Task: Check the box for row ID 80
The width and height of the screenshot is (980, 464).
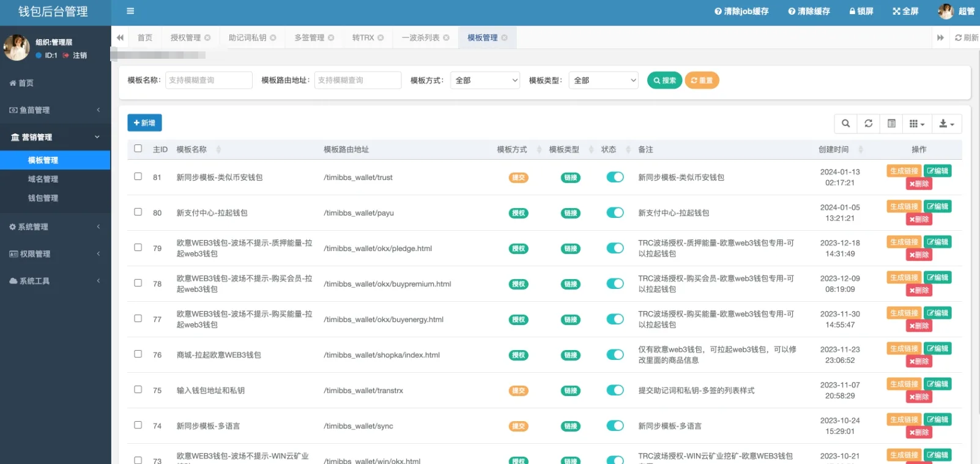Action: [138, 212]
